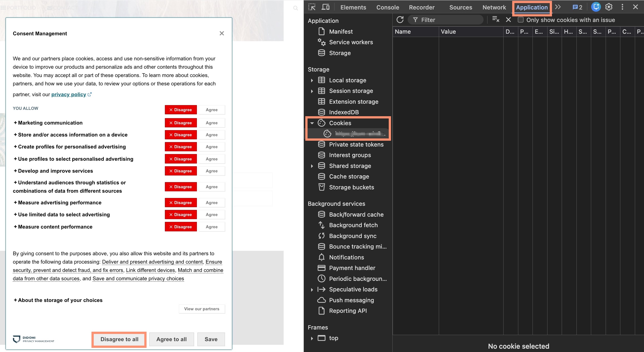Image resolution: width=644 pixels, height=352 pixels.
Task: Switch to the Network tab
Action: [494, 8]
